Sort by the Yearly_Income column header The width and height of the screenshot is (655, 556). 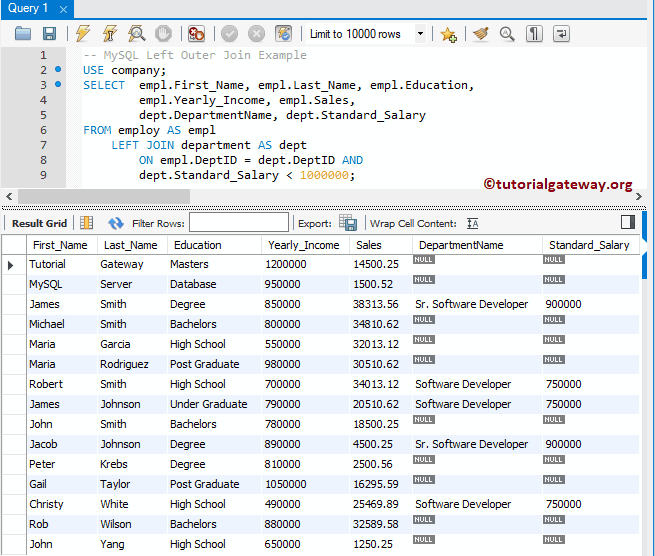click(x=303, y=245)
